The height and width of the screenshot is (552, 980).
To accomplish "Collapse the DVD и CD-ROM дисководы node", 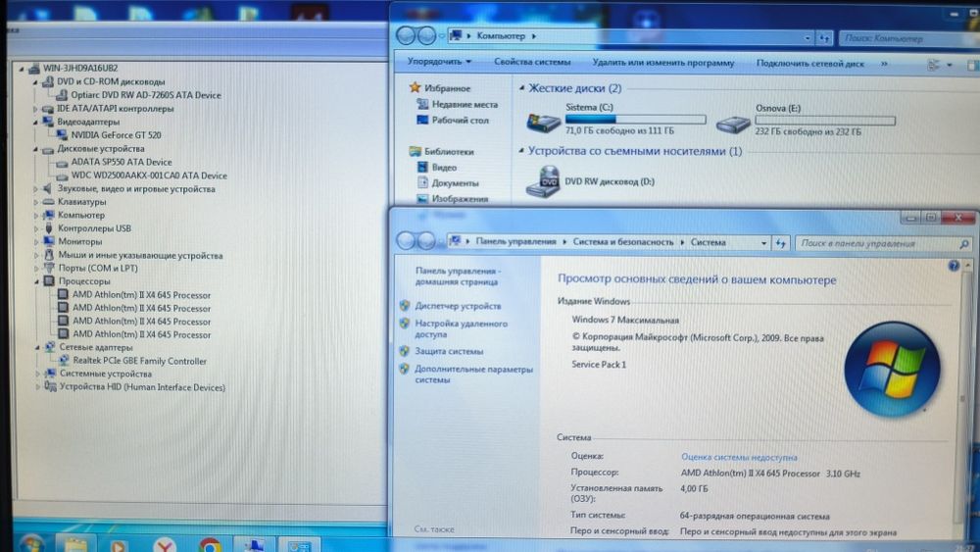I will pos(35,82).
